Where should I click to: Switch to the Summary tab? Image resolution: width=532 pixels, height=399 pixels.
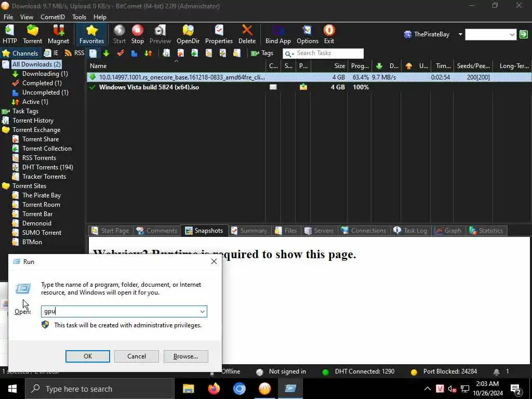pos(249,231)
